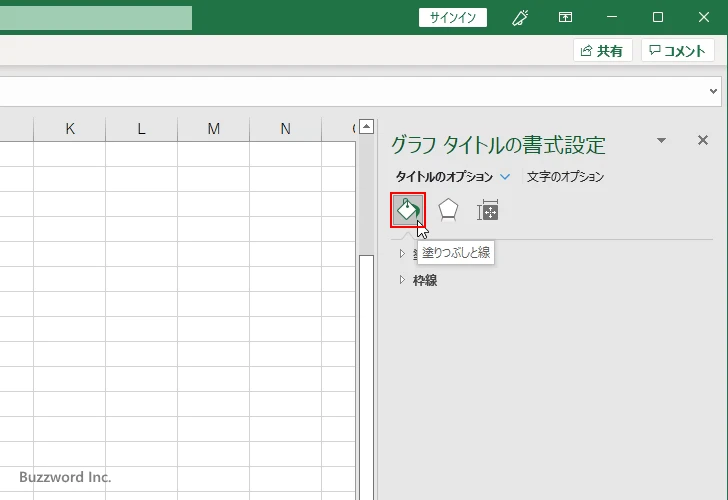Select column N header

coord(286,129)
